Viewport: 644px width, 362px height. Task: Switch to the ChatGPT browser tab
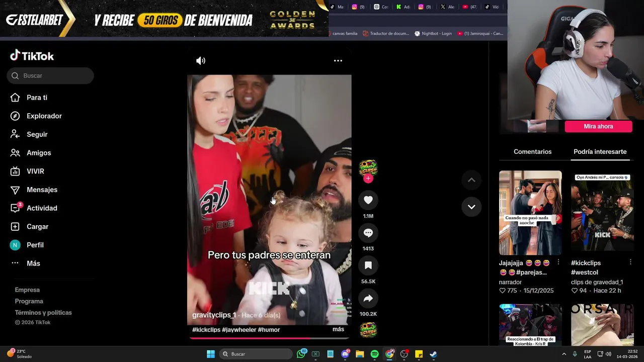[381, 7]
